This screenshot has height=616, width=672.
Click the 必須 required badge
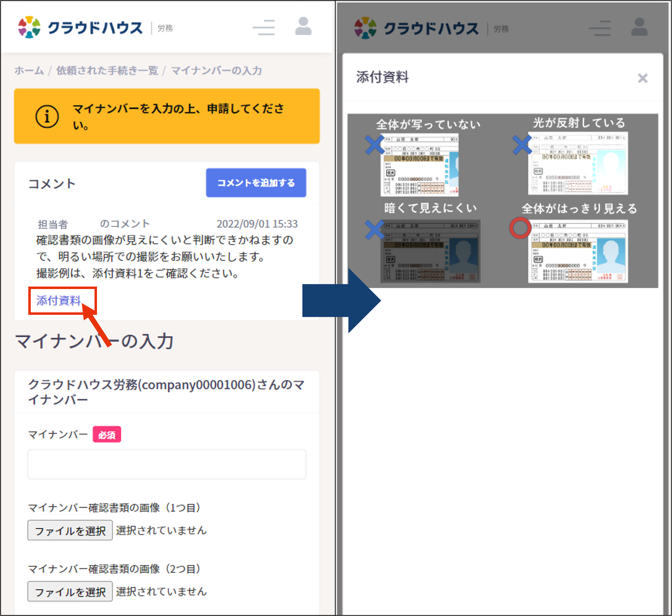(x=106, y=434)
